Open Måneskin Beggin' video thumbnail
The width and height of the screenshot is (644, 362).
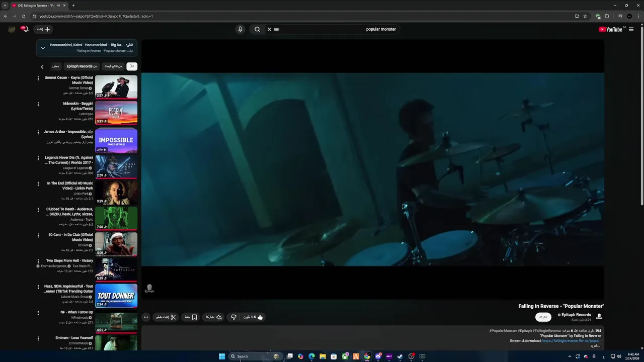click(x=116, y=113)
